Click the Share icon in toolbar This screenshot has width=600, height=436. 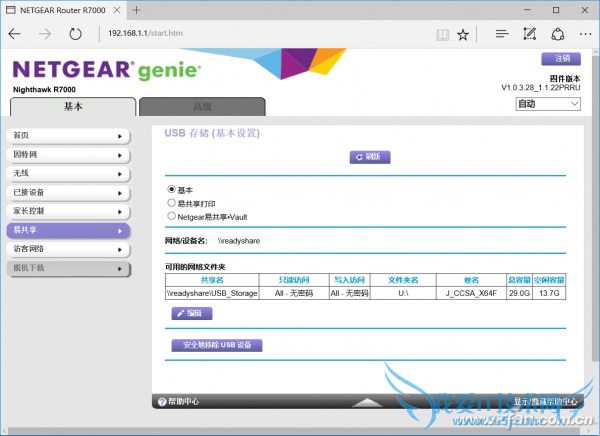[558, 34]
